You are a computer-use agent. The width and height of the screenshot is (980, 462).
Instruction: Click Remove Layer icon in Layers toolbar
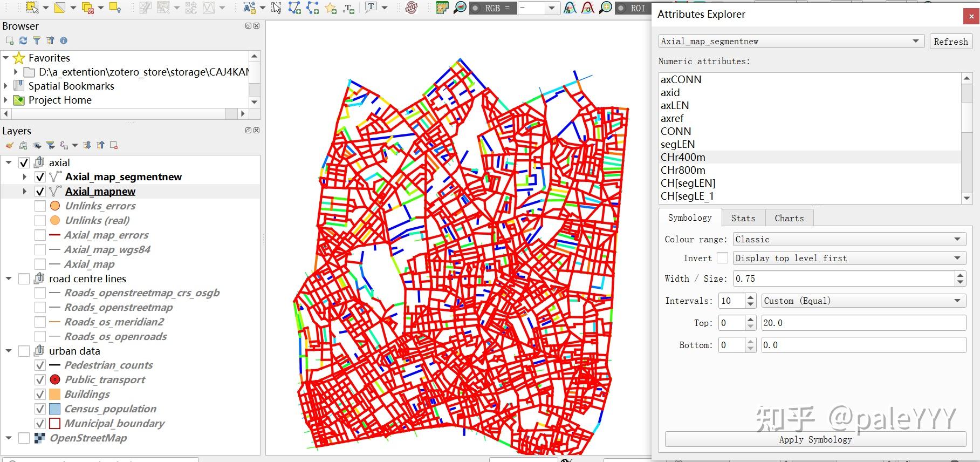[x=114, y=145]
